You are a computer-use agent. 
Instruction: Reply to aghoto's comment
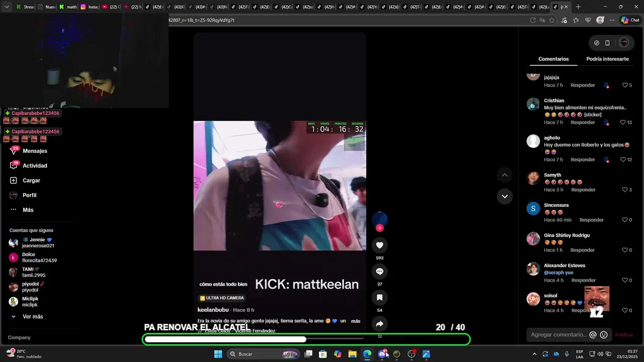(x=583, y=159)
